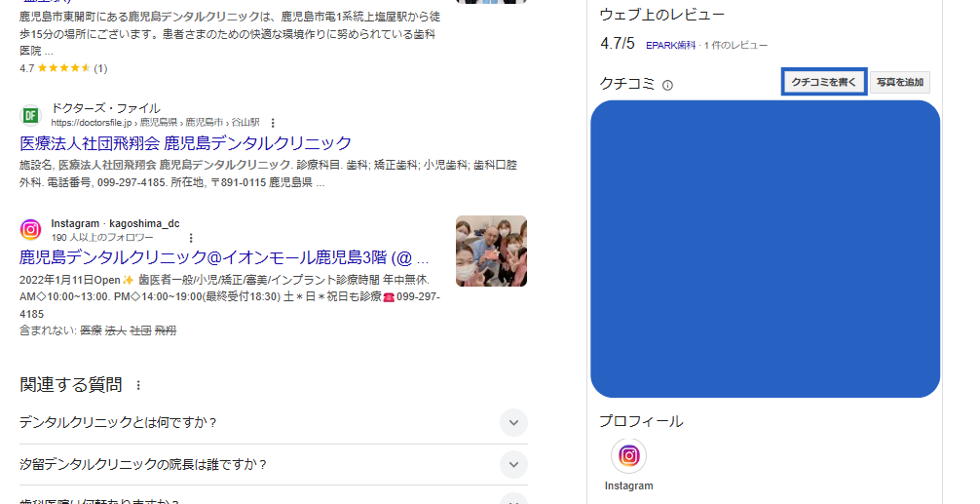The width and height of the screenshot is (980, 504).
Task: Click the Instagram label under profile icon
Action: click(628, 485)
